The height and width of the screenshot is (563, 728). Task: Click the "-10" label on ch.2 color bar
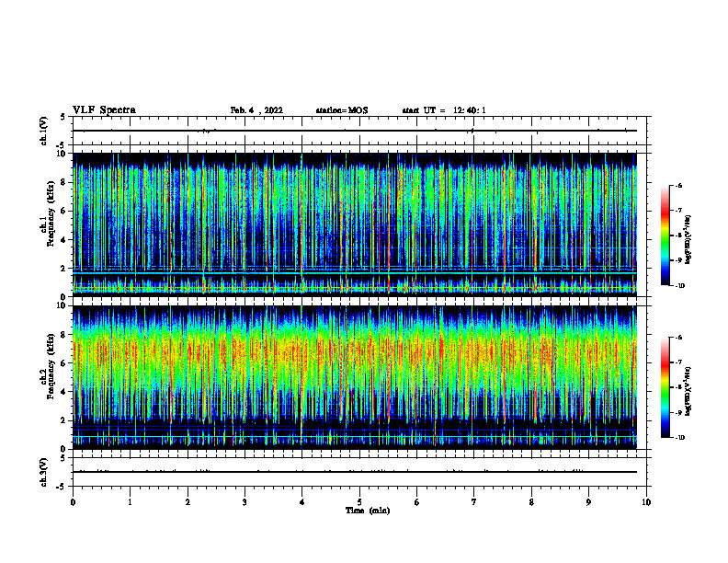coord(679,438)
